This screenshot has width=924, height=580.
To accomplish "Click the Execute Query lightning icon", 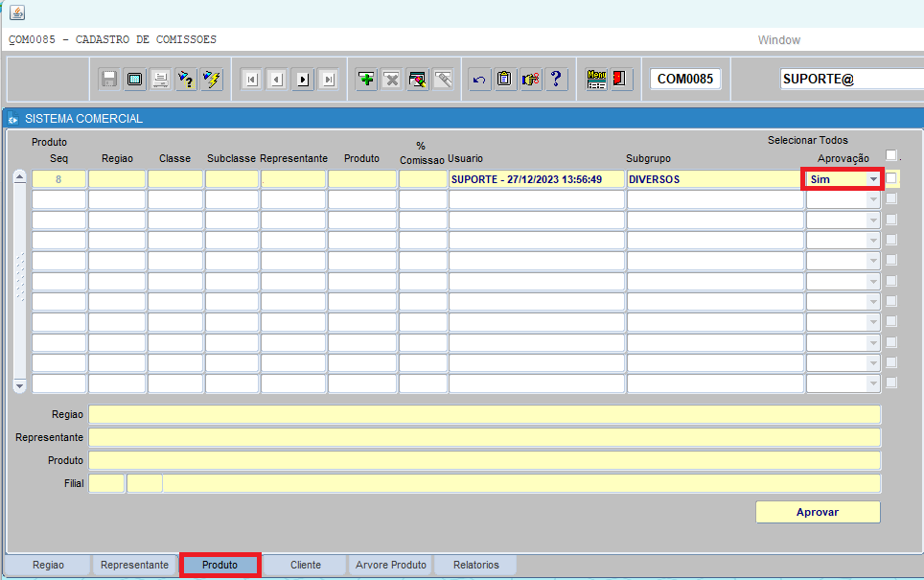I will [x=212, y=79].
